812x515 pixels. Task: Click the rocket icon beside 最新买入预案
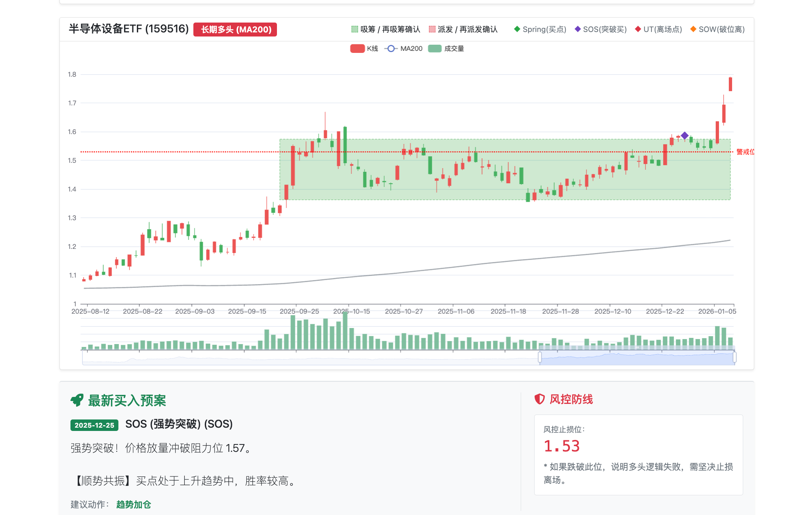click(77, 400)
